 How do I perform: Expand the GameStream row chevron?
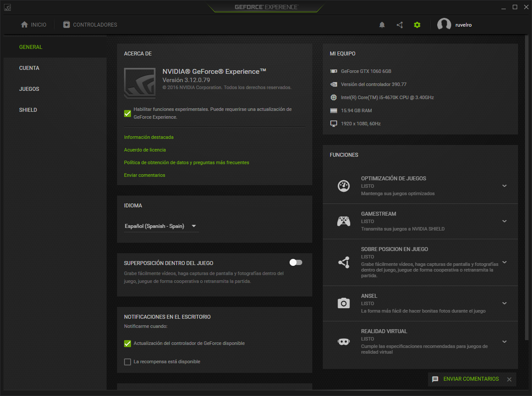(x=504, y=221)
